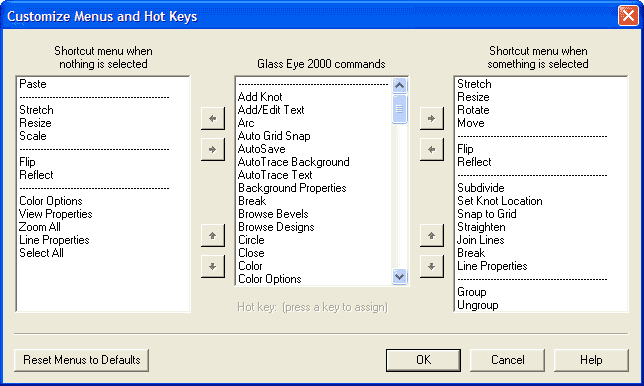Select Reflect in the something-selected menu

(474, 162)
